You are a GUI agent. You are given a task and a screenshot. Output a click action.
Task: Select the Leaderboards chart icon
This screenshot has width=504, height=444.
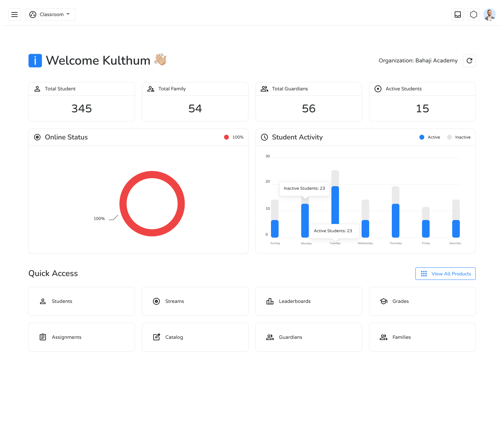coord(270,301)
